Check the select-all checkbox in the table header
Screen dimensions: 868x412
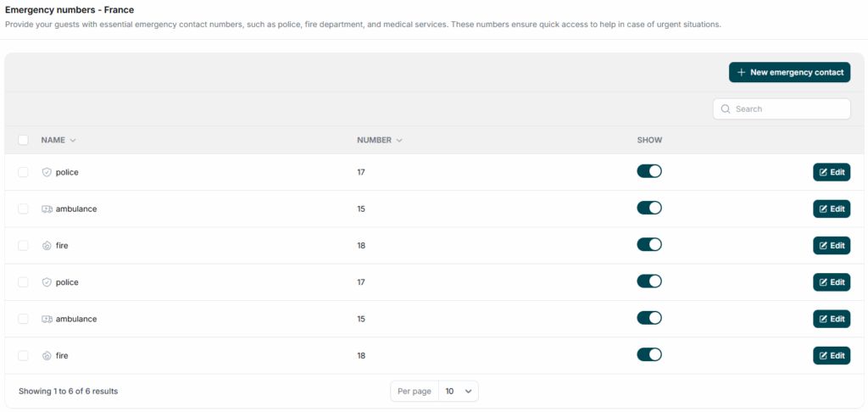[x=23, y=140]
